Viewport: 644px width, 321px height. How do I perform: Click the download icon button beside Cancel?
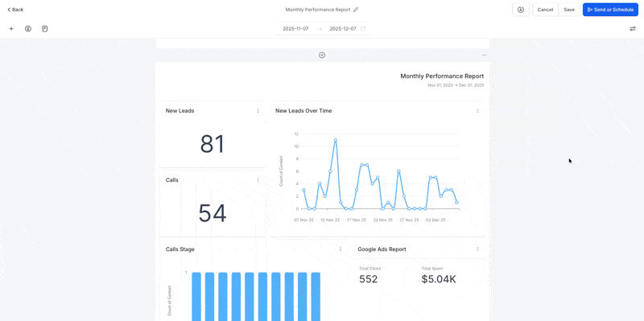pos(521,10)
